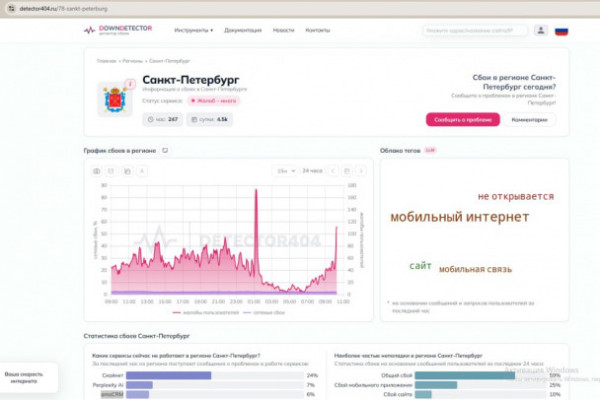This screenshot has width=600, height=400.
Task: Open the site info icon in address bar
Action: 11,8
